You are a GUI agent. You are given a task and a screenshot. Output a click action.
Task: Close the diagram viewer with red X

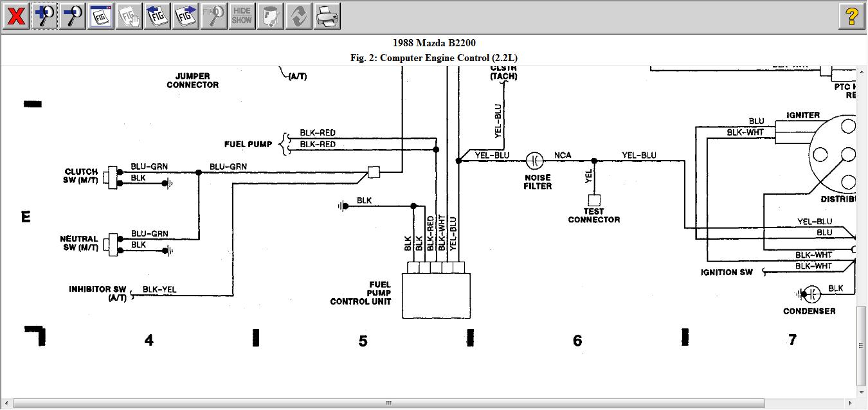point(15,16)
